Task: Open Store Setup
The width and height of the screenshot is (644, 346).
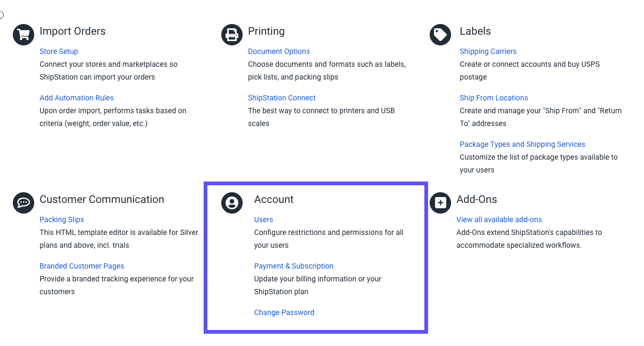Action: point(58,51)
